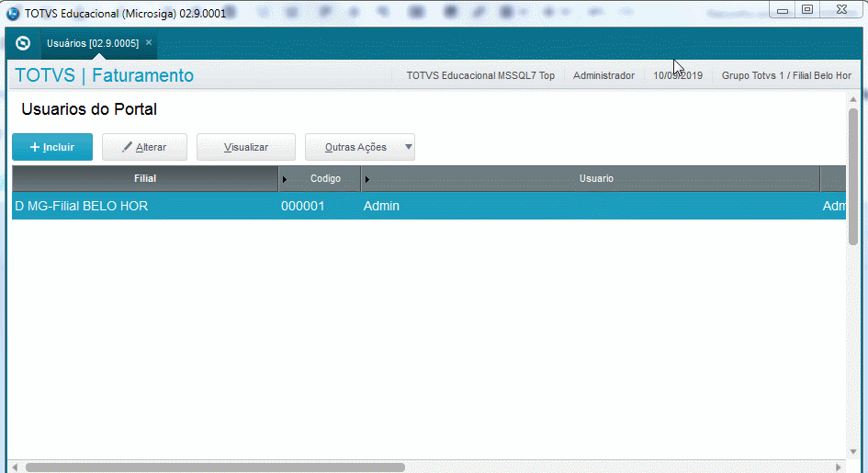
Task: Click the vertical scrollbar down arrow
Action: (853, 452)
